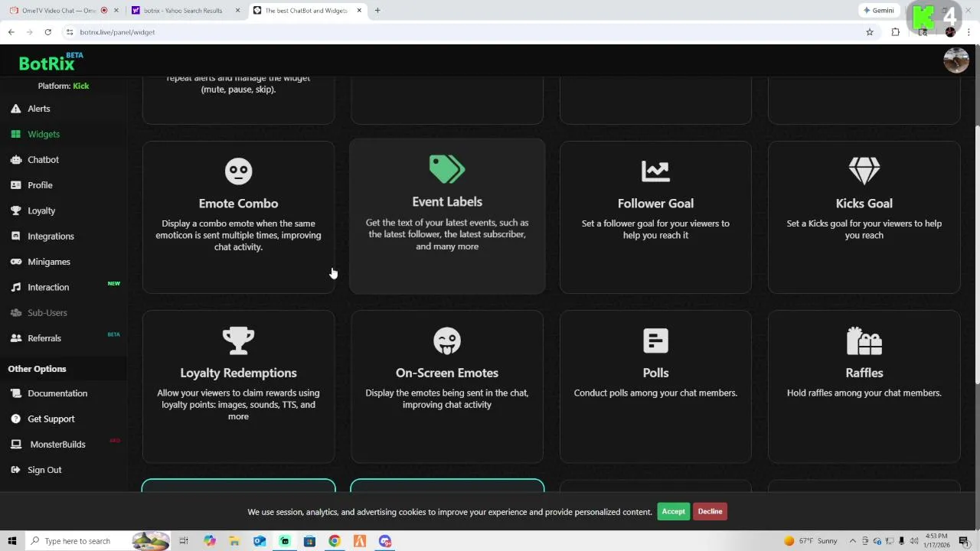Click the Emote Combo face icon
This screenshot has width=980, height=551.
238,171
